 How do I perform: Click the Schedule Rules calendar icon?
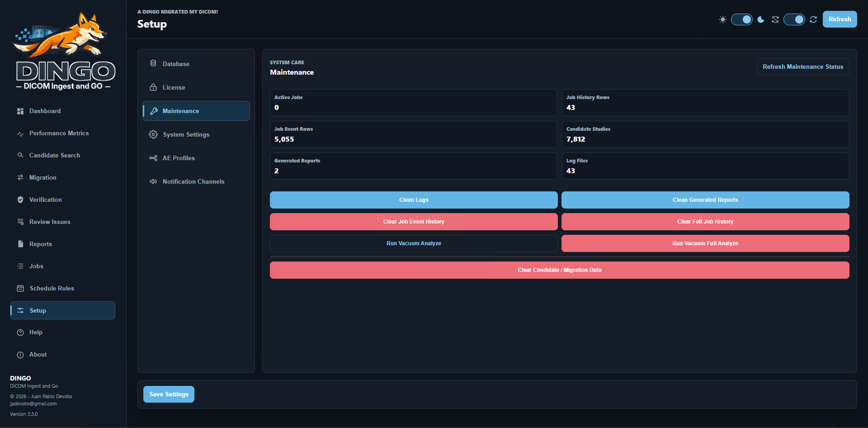click(20, 288)
